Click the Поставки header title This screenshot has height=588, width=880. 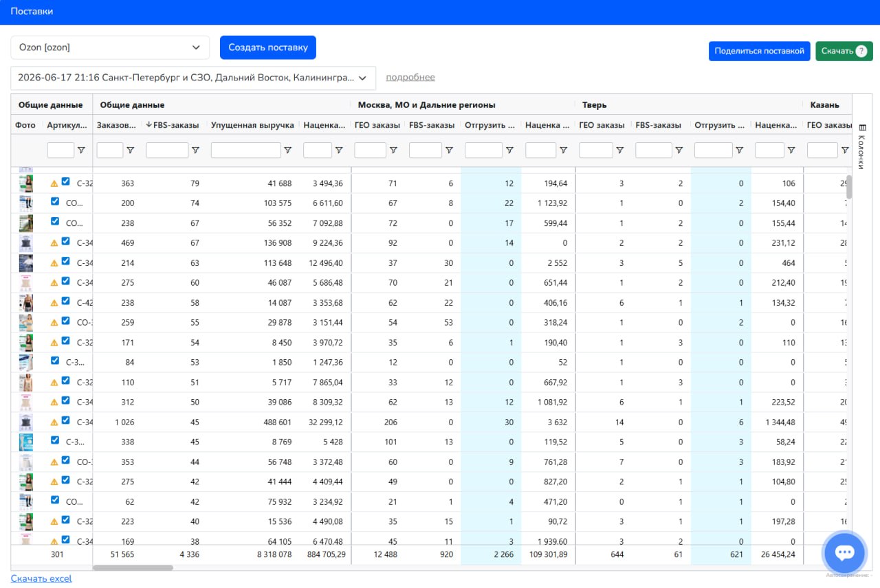(32, 12)
